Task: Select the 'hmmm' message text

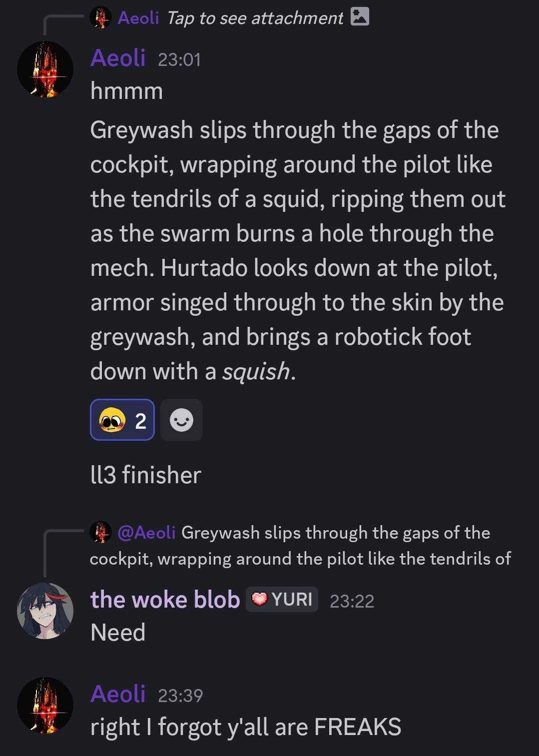Action: coord(127,91)
